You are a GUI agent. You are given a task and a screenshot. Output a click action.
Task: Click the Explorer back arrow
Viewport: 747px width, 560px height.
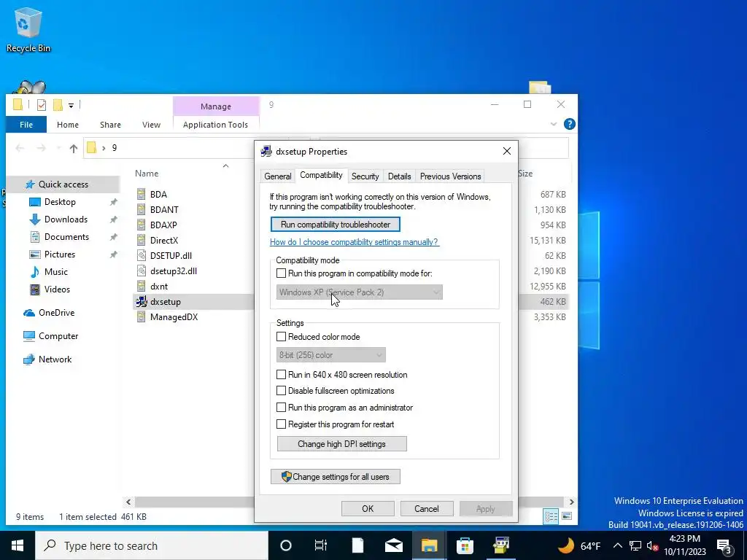(x=20, y=149)
